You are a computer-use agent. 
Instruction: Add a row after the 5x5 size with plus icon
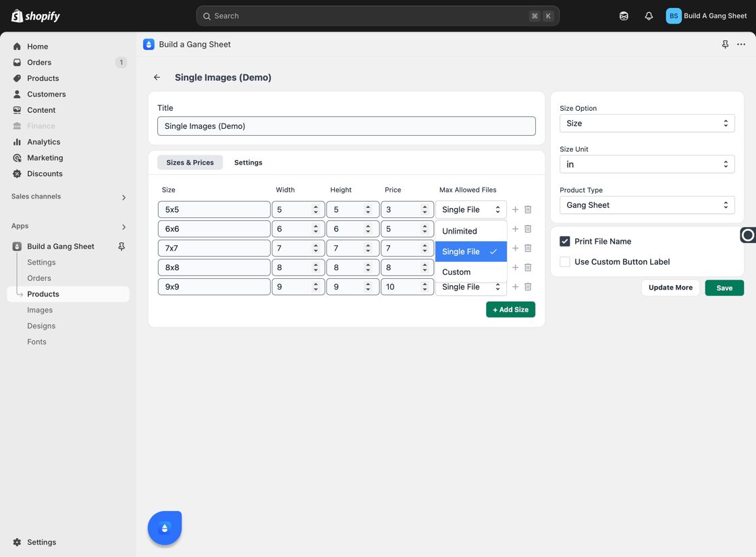pyautogui.click(x=515, y=210)
